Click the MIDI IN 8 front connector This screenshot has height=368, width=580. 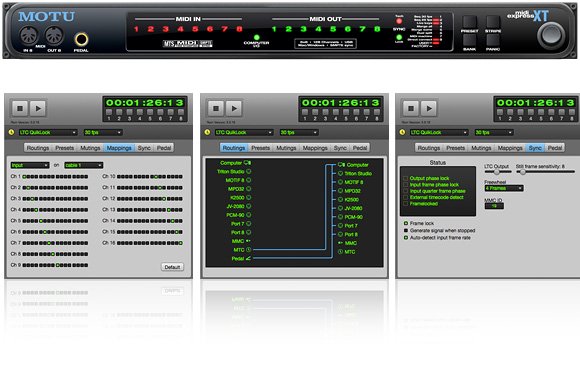[28, 36]
